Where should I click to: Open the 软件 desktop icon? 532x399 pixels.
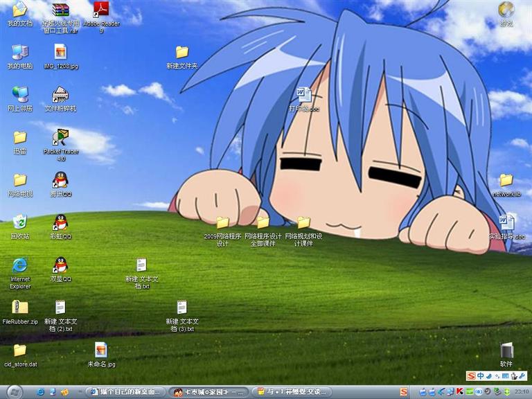click(506, 355)
